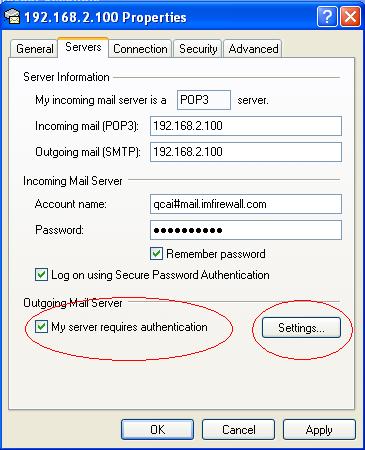
Task: Click the Outgoing mail (SMTP) field
Action: click(x=246, y=152)
